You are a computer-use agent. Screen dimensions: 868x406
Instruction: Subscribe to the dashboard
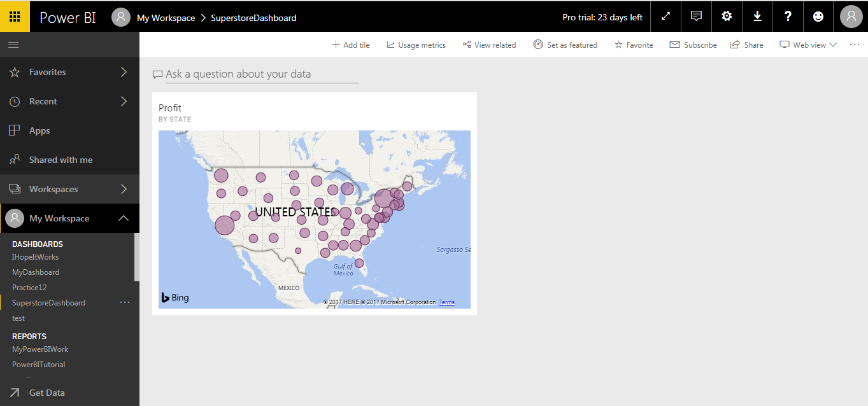pyautogui.click(x=694, y=45)
